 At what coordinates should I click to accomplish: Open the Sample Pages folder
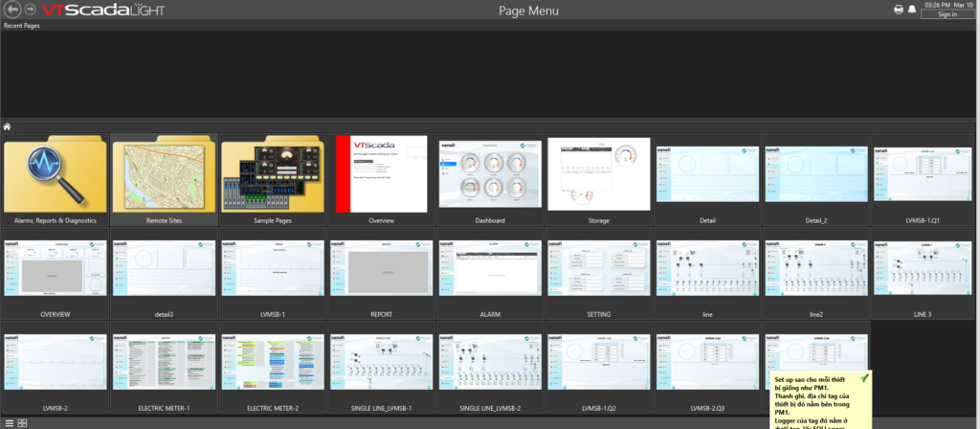pos(273,178)
